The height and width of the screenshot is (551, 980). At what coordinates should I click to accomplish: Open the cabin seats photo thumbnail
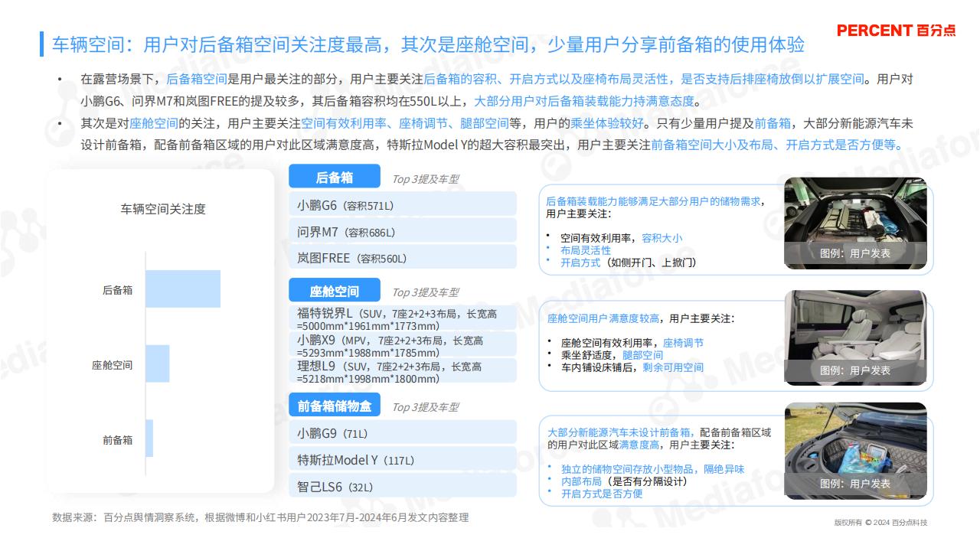tap(855, 337)
